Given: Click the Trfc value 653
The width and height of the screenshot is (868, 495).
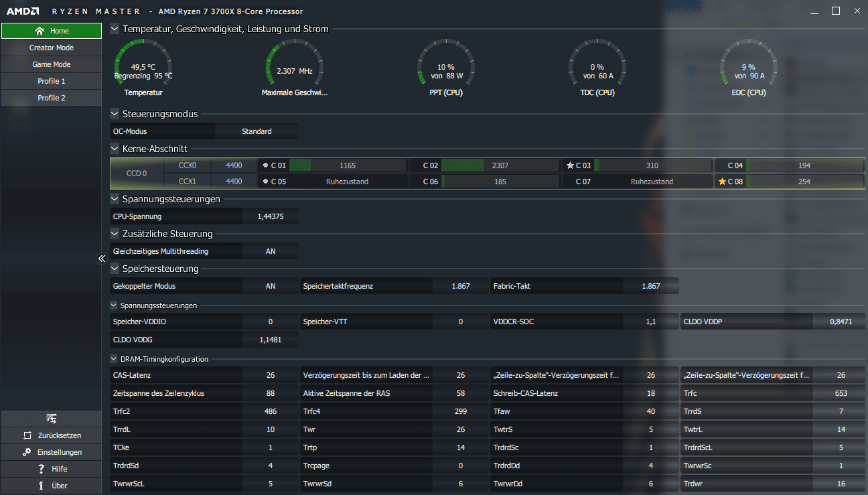Looking at the screenshot, I should (841, 393).
